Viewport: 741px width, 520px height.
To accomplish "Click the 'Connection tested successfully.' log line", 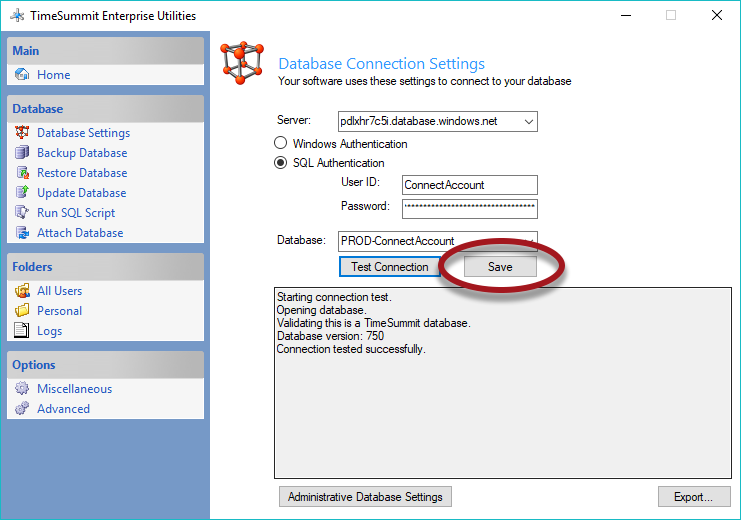I will (351, 349).
